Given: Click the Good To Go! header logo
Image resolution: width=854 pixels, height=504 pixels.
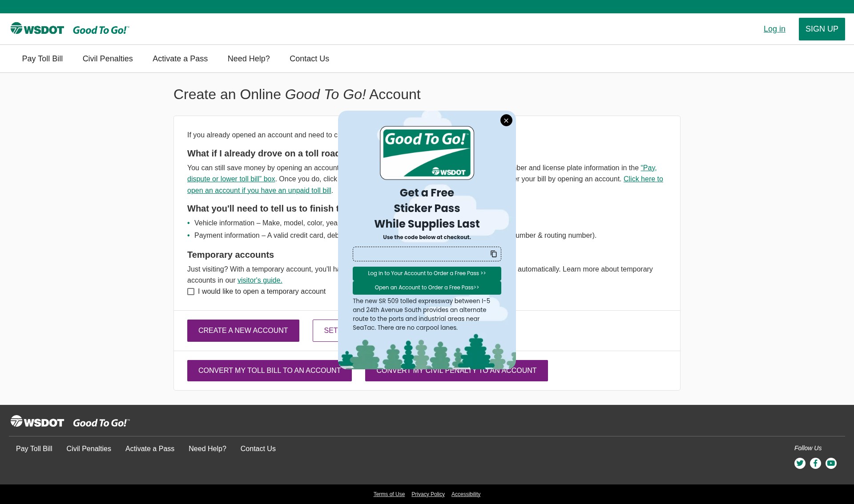Looking at the screenshot, I should pos(101,30).
